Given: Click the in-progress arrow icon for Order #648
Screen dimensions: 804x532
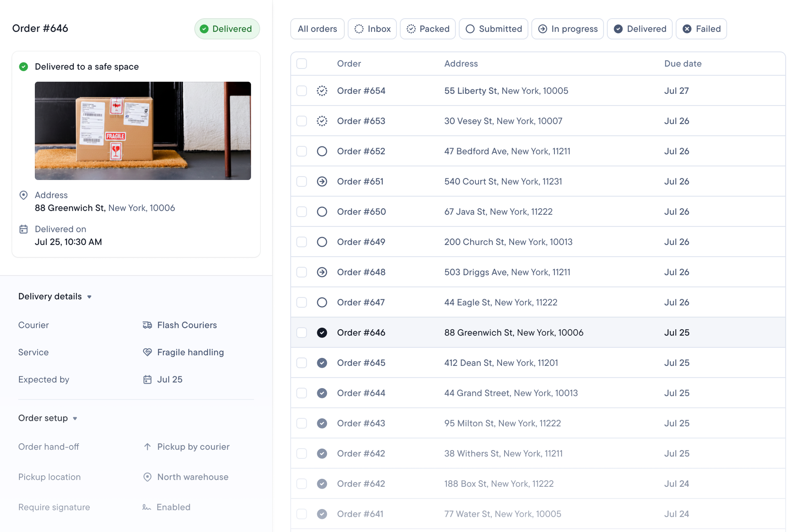Looking at the screenshot, I should coord(322,272).
